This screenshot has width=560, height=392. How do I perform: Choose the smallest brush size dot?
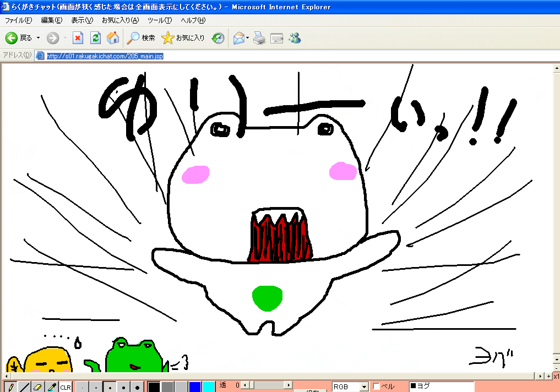coord(82,387)
